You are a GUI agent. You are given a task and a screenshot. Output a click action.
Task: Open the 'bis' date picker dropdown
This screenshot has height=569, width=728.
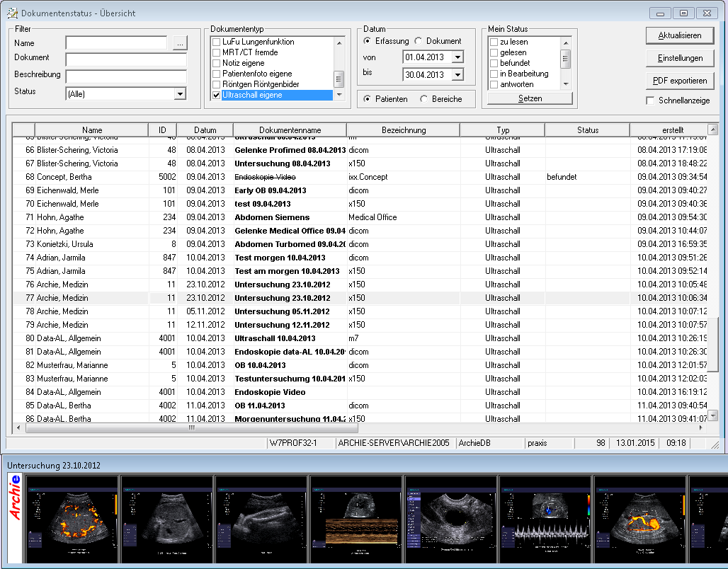pos(457,74)
